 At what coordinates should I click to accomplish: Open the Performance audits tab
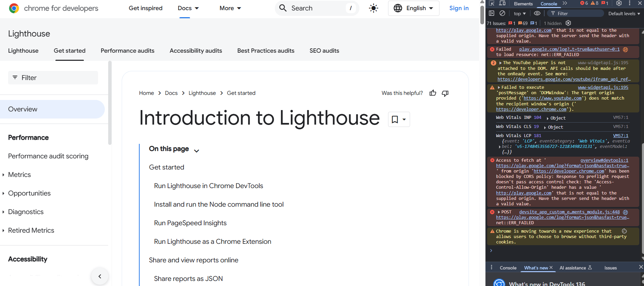click(127, 51)
